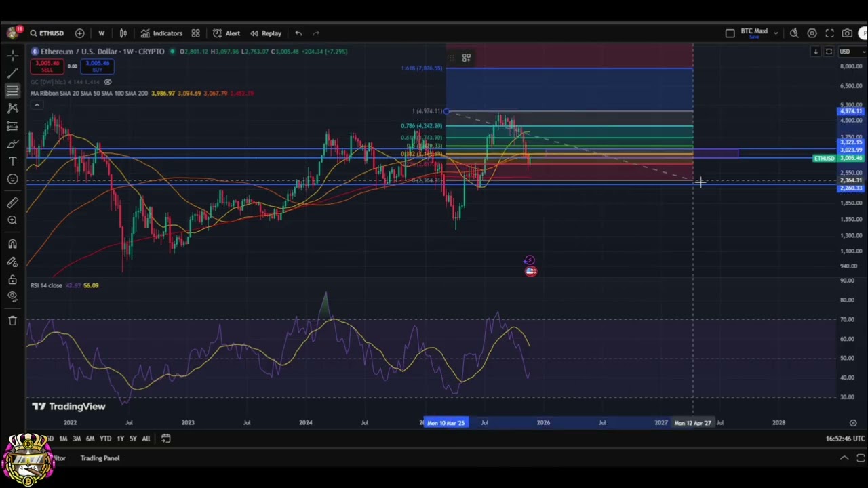
Task: Select the trend line drawing tool
Action: coord(12,73)
